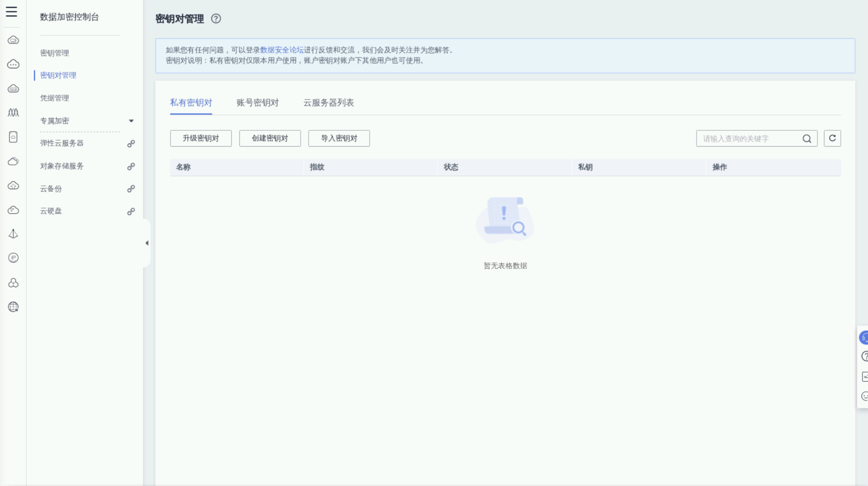Click the 暂无表格数据 empty-state text
This screenshot has height=486, width=868.
(505, 266)
